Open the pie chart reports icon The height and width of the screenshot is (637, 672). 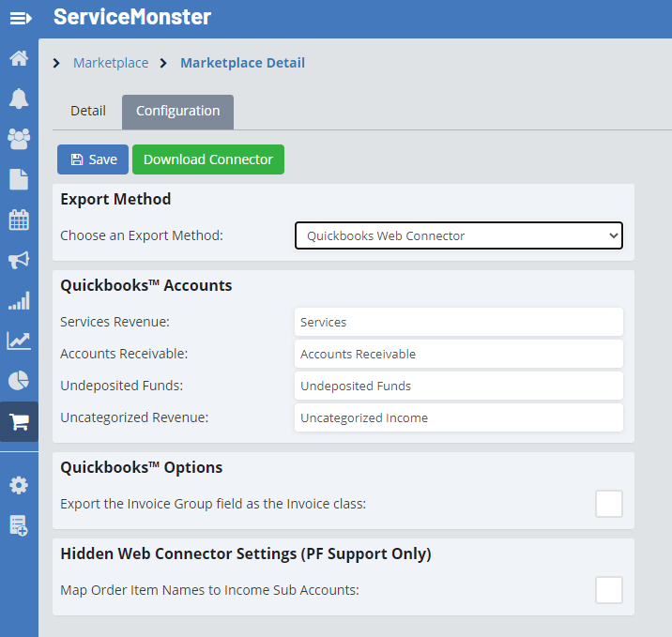(19, 381)
